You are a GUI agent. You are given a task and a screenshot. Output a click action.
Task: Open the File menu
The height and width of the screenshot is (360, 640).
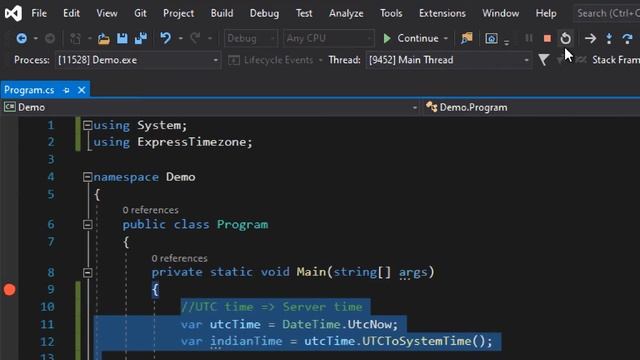[39, 13]
